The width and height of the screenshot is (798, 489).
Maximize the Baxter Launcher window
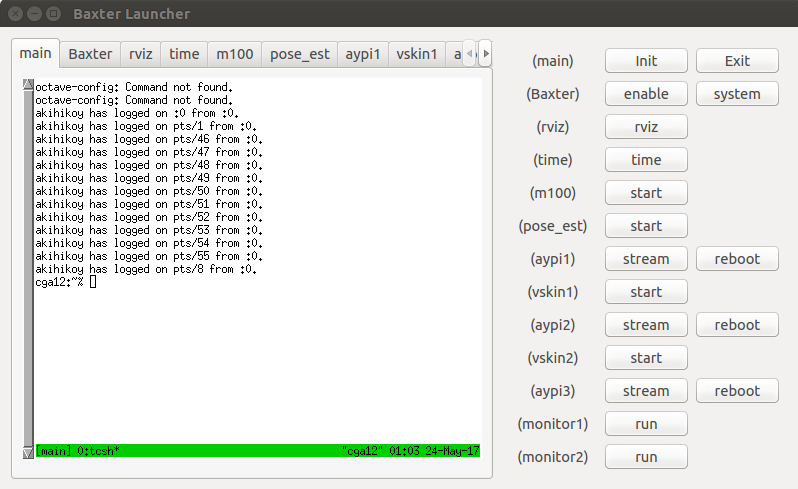coord(53,14)
